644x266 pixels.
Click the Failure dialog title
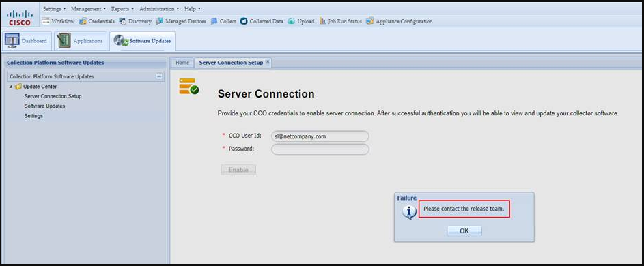click(406, 198)
